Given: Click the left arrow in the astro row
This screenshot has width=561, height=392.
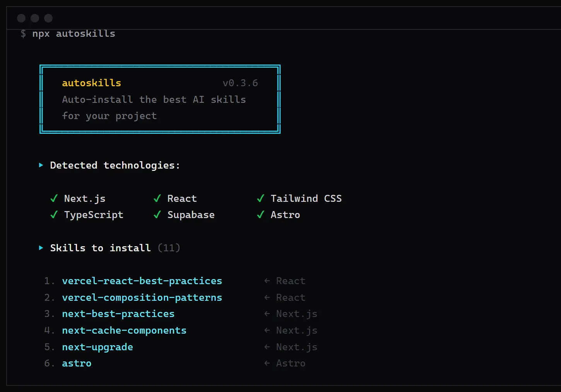Looking at the screenshot, I should 267,363.
